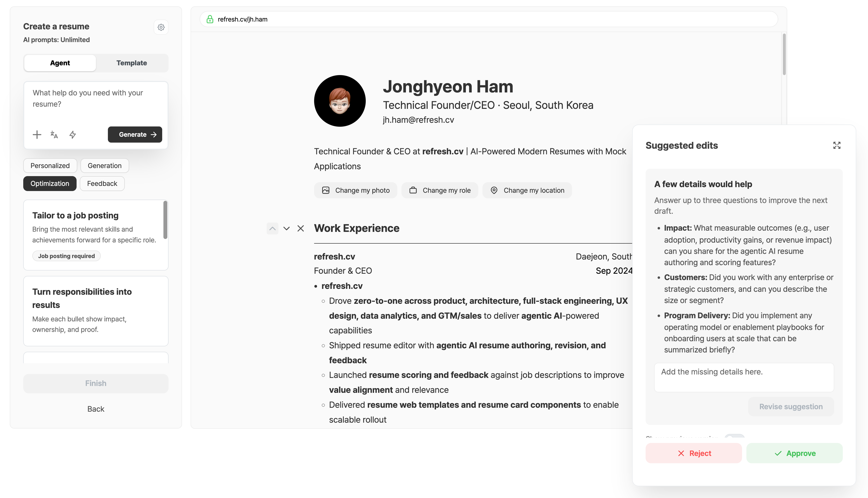This screenshot has width=868, height=498.
Task: Move Work Experience section down
Action: tap(286, 228)
